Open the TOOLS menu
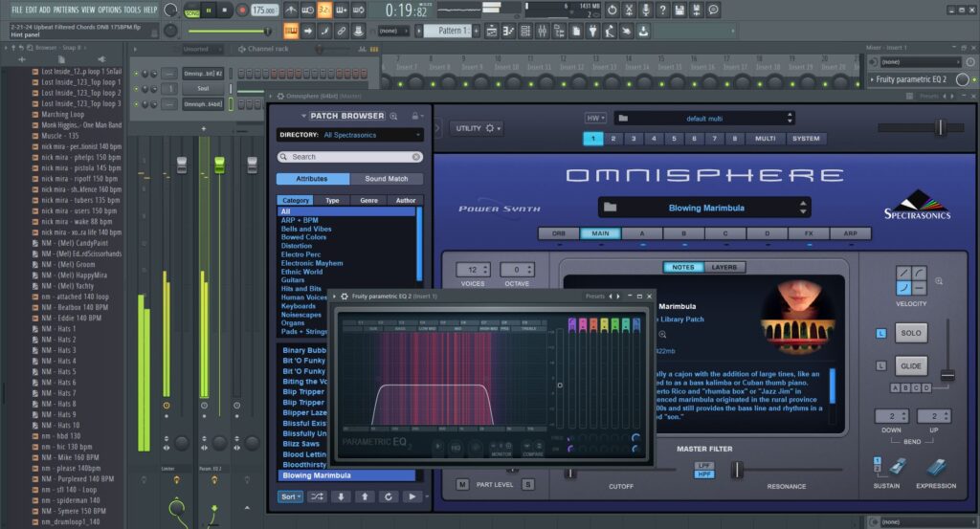 coord(132,10)
